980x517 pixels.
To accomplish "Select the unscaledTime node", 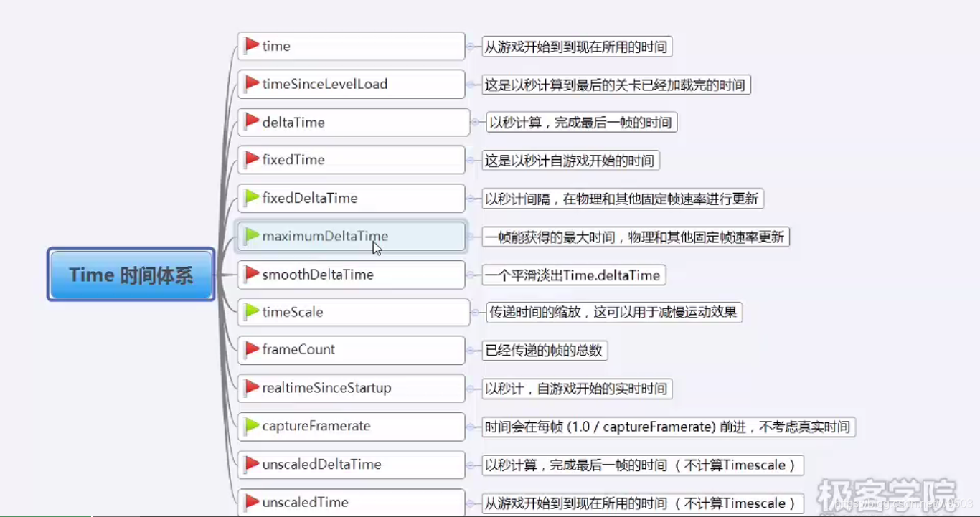I will 352,502.
